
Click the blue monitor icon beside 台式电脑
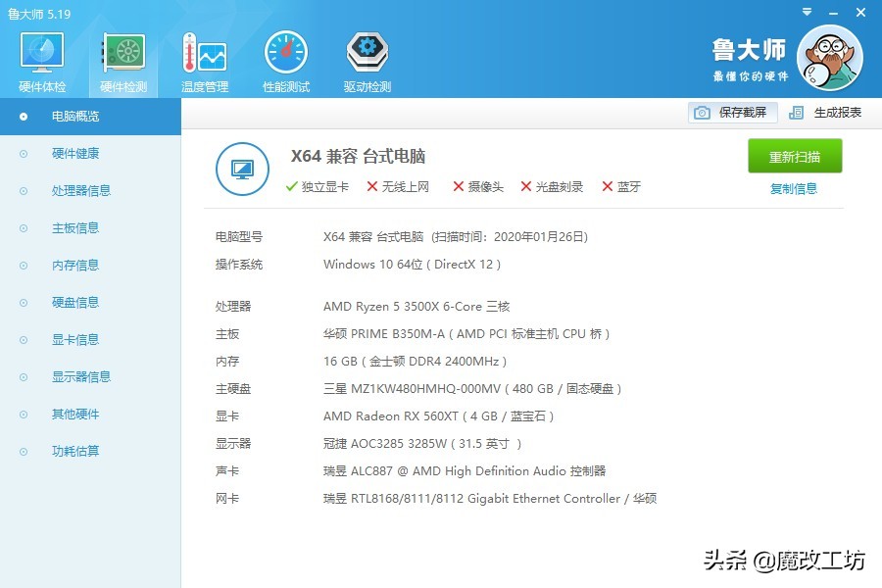(242, 169)
